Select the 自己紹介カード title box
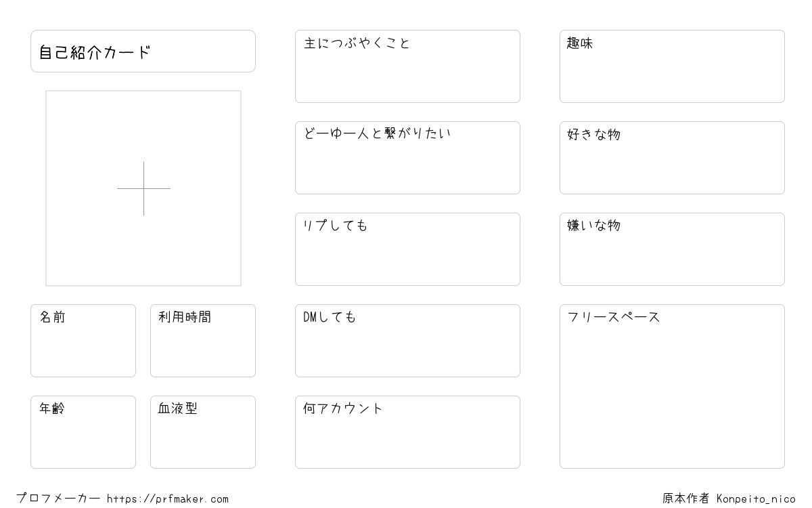The image size is (812, 508). point(143,51)
